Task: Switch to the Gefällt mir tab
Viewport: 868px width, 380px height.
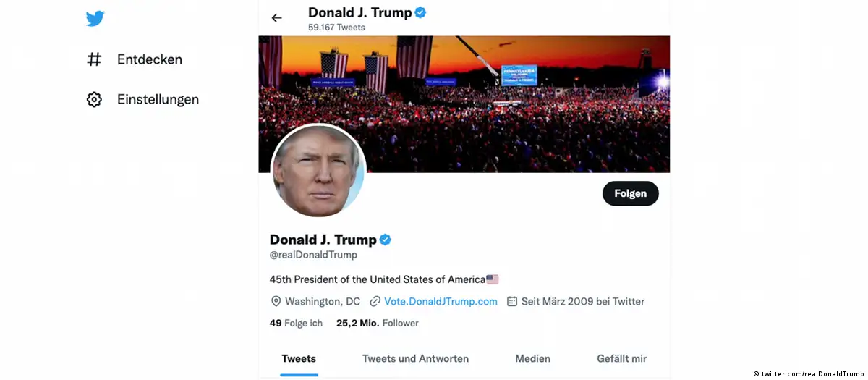Action: [x=621, y=358]
